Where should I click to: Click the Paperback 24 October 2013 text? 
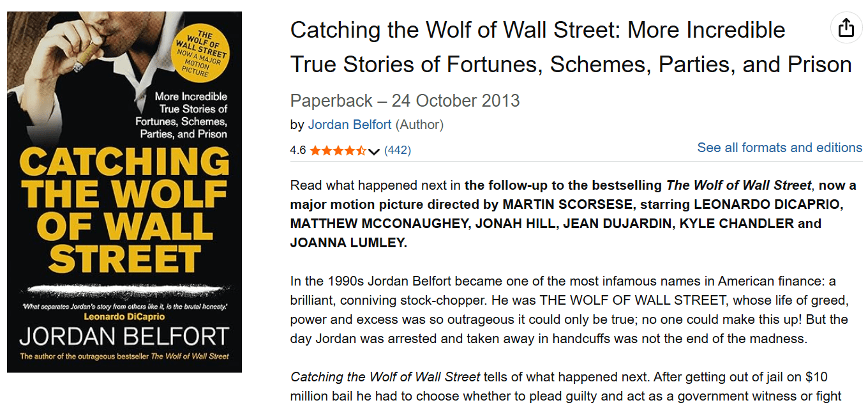tap(405, 101)
